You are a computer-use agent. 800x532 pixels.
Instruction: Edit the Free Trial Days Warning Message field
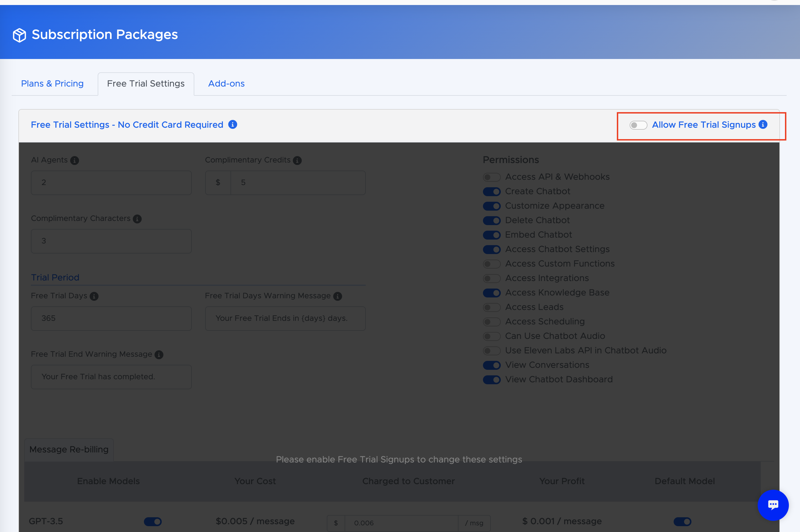tap(285, 318)
